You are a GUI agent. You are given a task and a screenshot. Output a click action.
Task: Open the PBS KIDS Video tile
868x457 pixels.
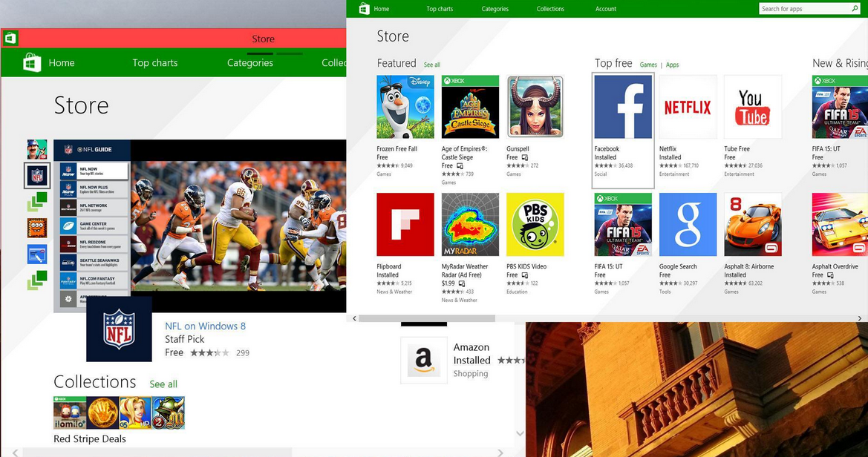pyautogui.click(x=535, y=224)
